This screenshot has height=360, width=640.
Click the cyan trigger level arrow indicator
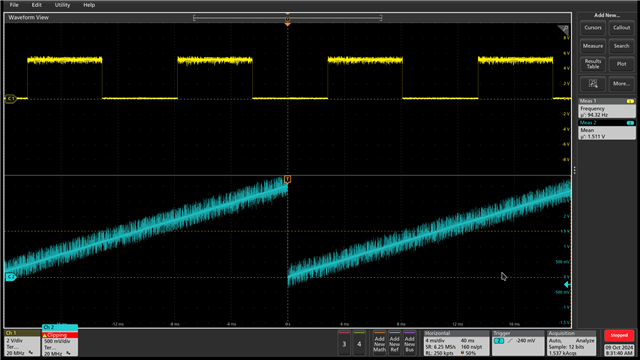click(x=567, y=284)
